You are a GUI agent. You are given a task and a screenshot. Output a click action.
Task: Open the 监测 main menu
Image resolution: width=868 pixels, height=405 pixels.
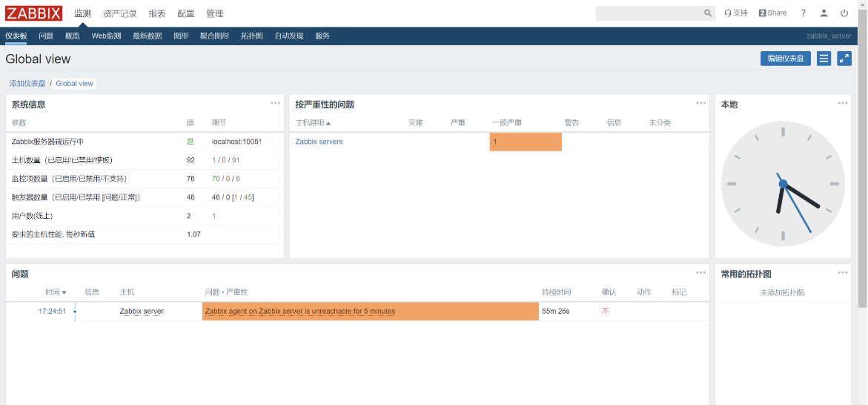click(82, 13)
